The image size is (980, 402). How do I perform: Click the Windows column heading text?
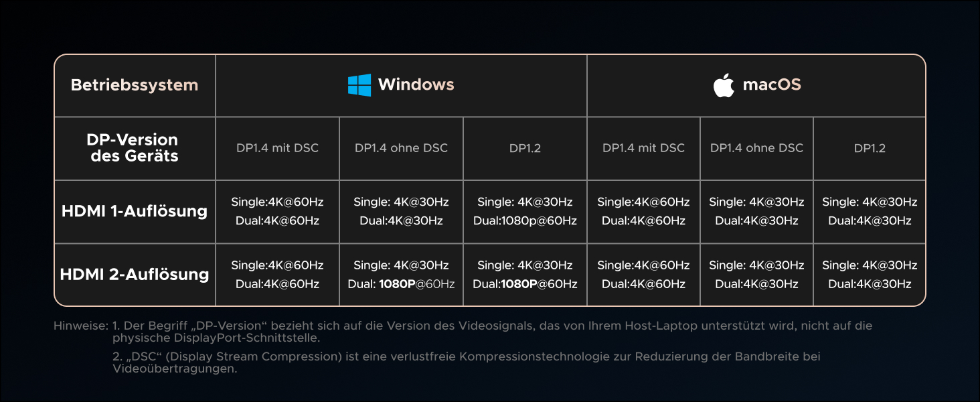416,85
